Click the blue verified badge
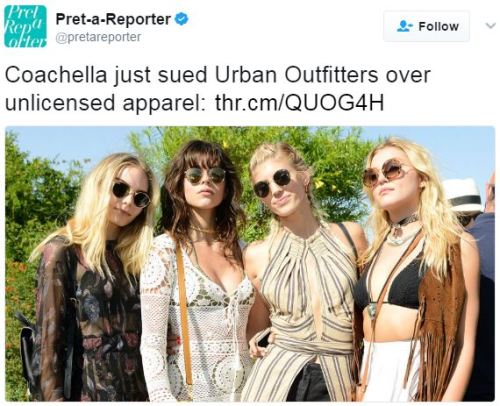The image size is (500, 406). click(x=182, y=19)
